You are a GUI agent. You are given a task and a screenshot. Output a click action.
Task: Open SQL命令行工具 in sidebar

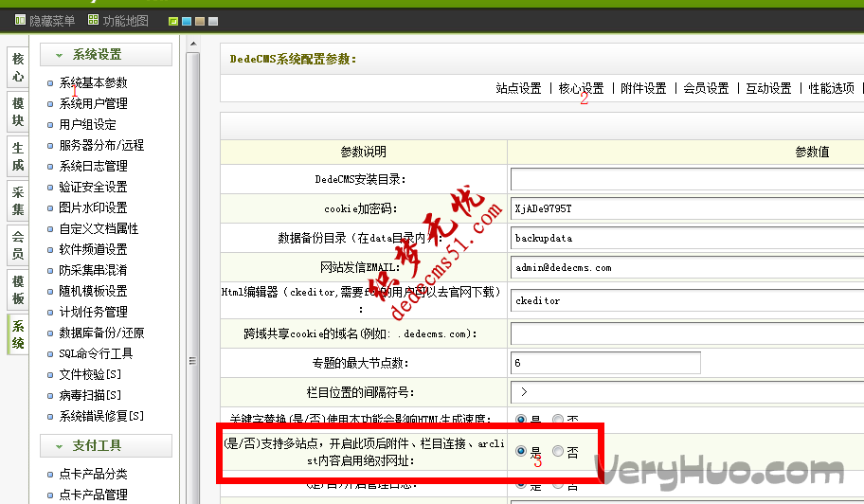point(96,353)
